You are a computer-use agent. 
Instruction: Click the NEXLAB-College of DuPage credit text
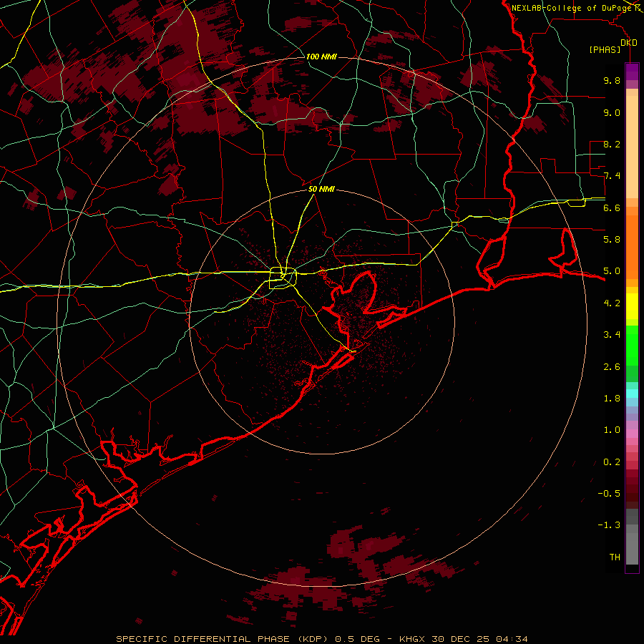tap(571, 8)
